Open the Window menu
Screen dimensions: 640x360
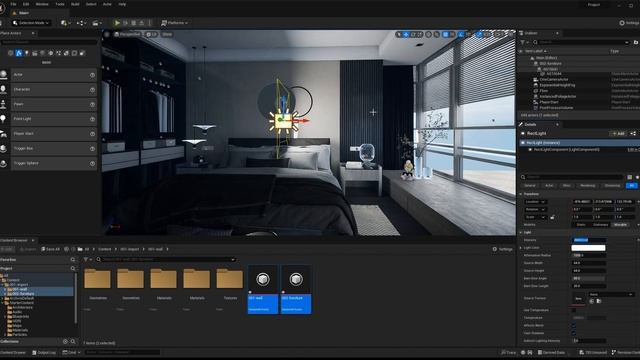(42, 4)
